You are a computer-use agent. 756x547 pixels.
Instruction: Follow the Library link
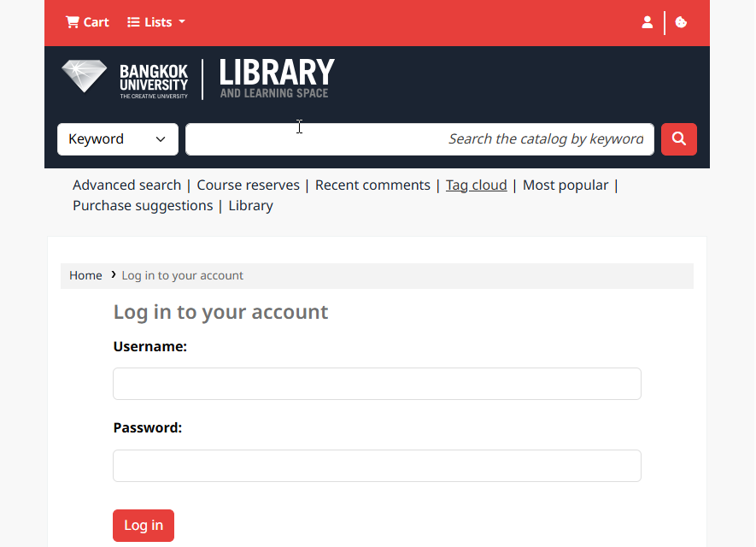pos(250,206)
